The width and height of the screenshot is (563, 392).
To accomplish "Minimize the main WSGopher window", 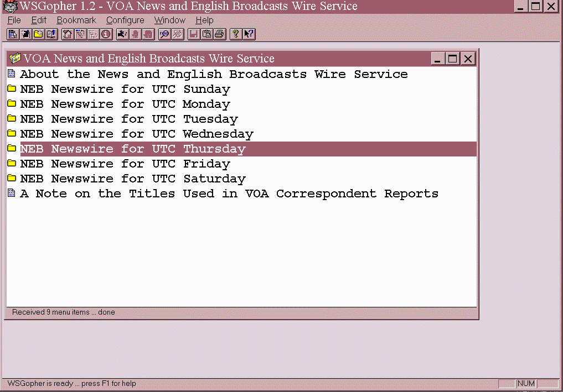I will [x=520, y=7].
